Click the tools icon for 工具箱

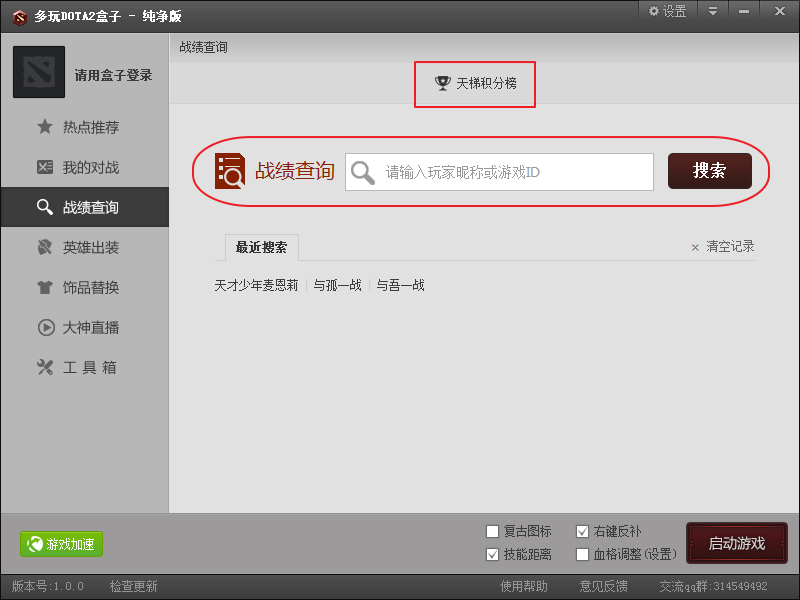[x=45, y=367]
